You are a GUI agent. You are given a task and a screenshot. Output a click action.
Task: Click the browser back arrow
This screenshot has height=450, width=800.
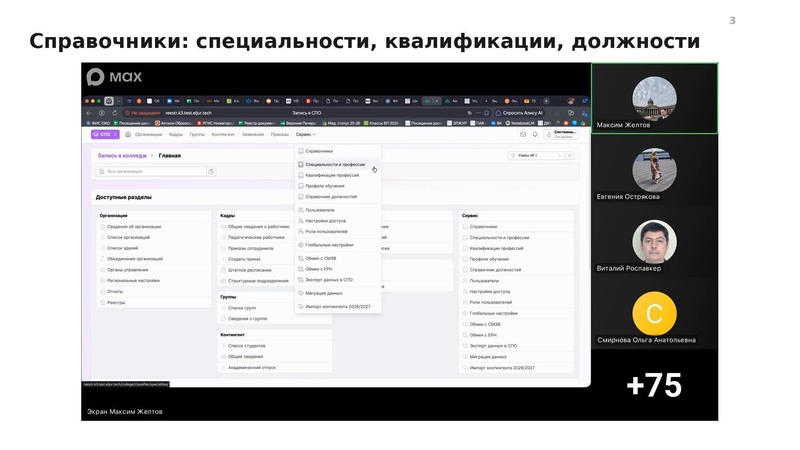(89, 113)
